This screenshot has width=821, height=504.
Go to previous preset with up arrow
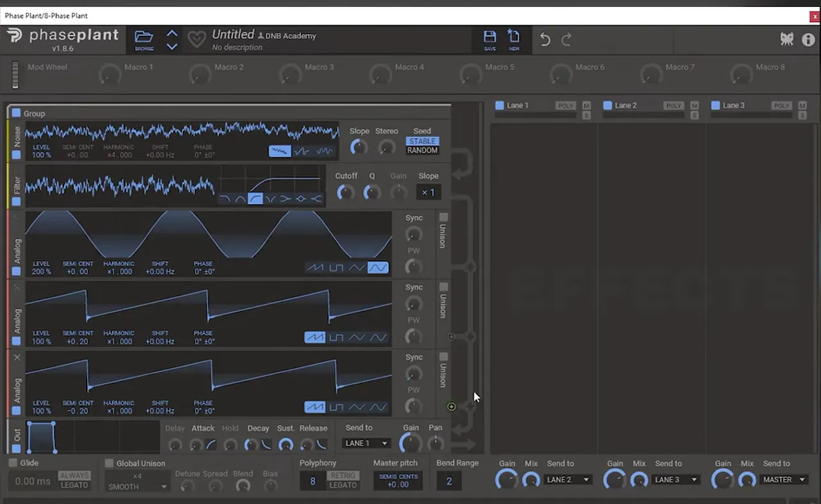(172, 33)
